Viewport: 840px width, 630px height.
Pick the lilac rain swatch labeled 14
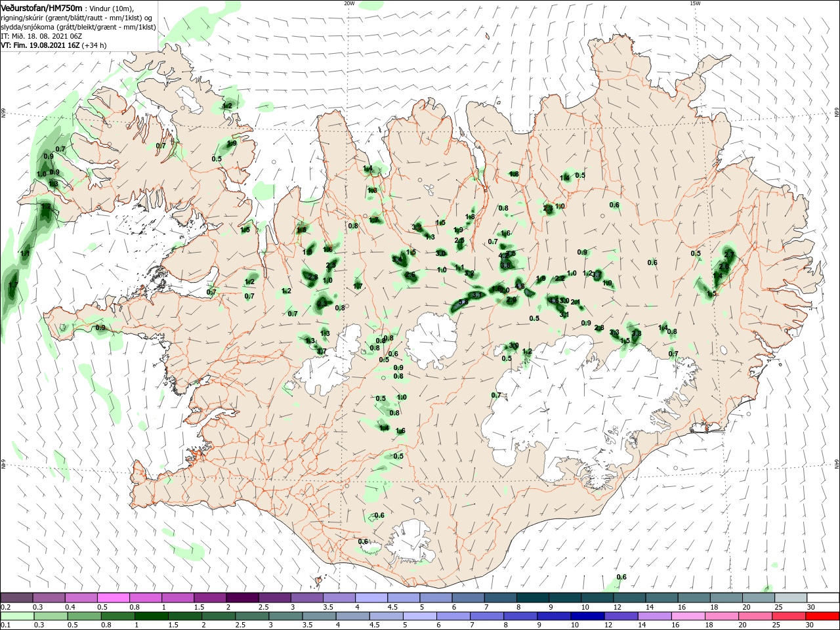tap(654, 616)
